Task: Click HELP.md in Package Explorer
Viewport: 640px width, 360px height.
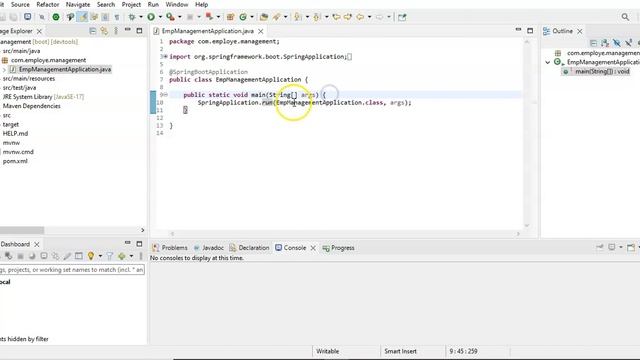Action: [x=15, y=133]
